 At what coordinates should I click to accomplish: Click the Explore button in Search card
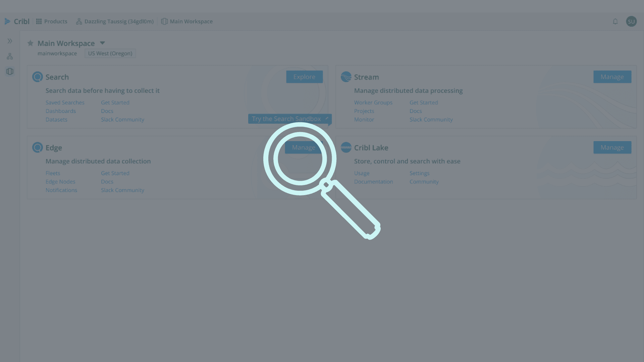coord(304,77)
